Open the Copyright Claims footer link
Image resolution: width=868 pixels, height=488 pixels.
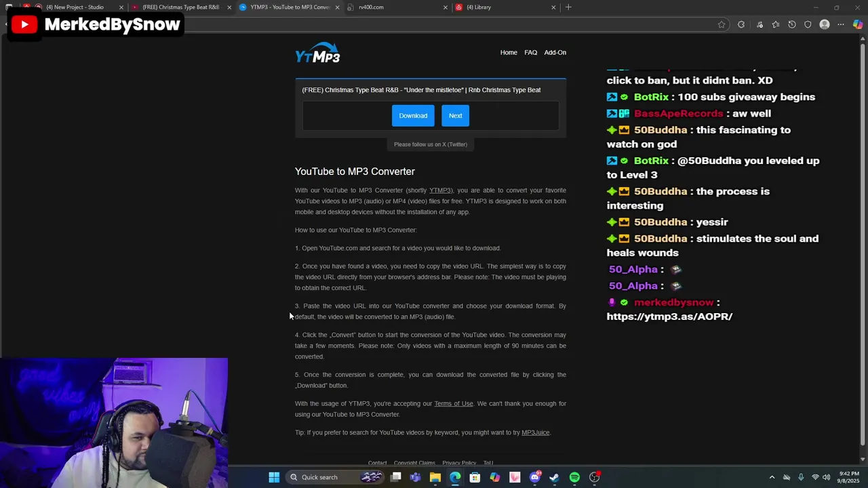(414, 463)
